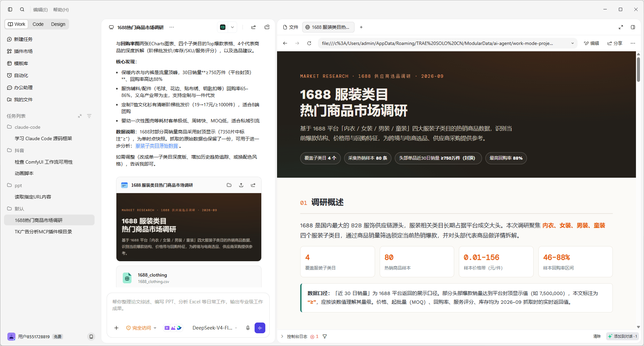Add a new preview tab with plus
644x346 pixels.
click(x=361, y=27)
